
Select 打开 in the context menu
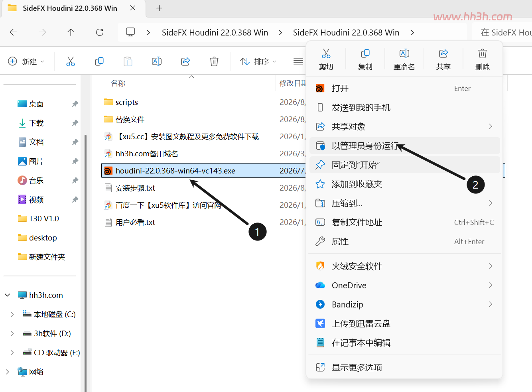[404, 88]
